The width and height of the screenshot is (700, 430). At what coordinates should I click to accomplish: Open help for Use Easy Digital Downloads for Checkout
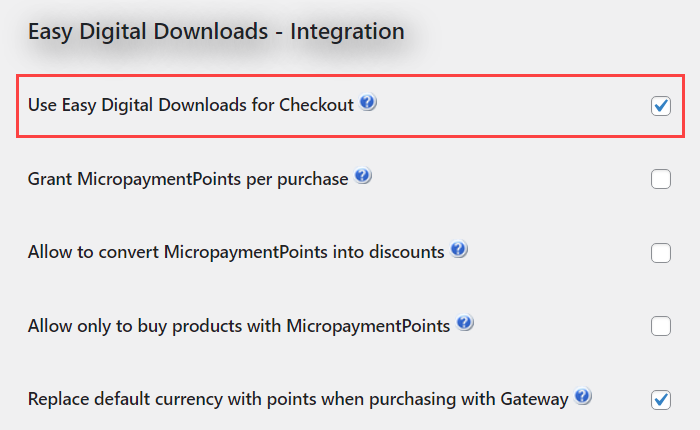[367, 102]
